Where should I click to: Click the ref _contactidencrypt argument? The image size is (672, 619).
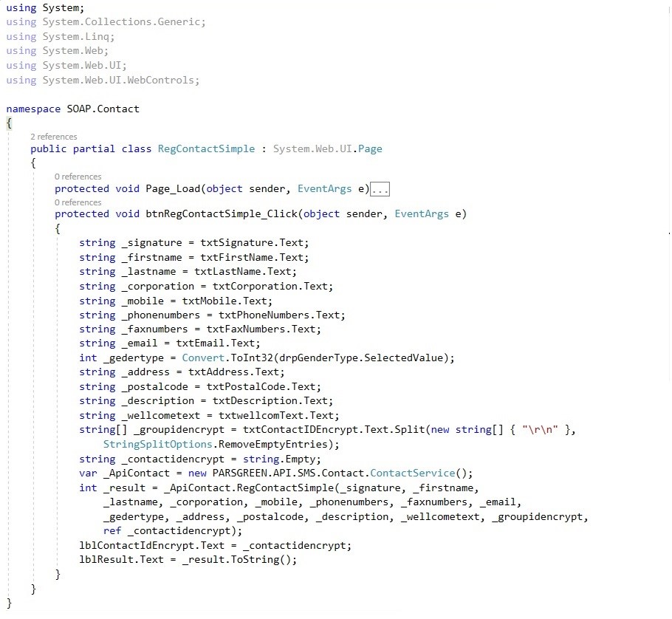173,530
